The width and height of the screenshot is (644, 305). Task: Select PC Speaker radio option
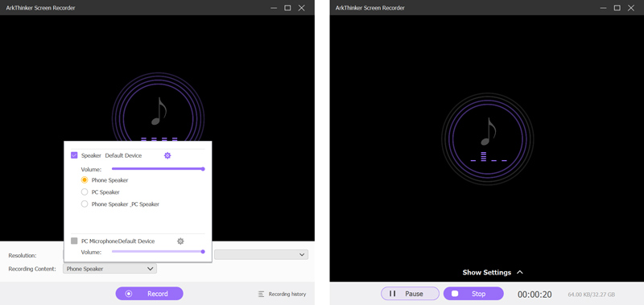[85, 192]
